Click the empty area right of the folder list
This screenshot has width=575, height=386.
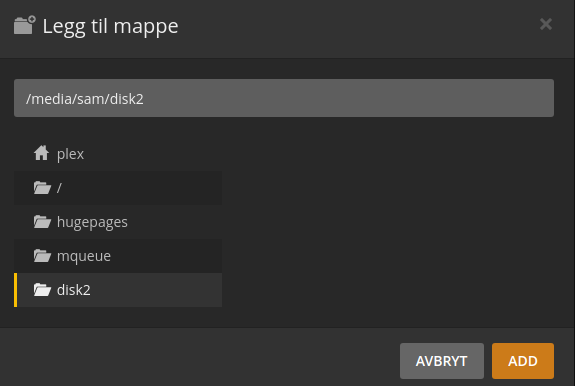[x=388, y=222]
